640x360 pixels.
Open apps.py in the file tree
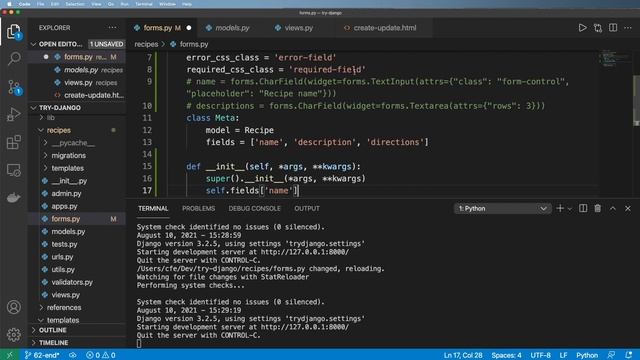(x=77, y=206)
